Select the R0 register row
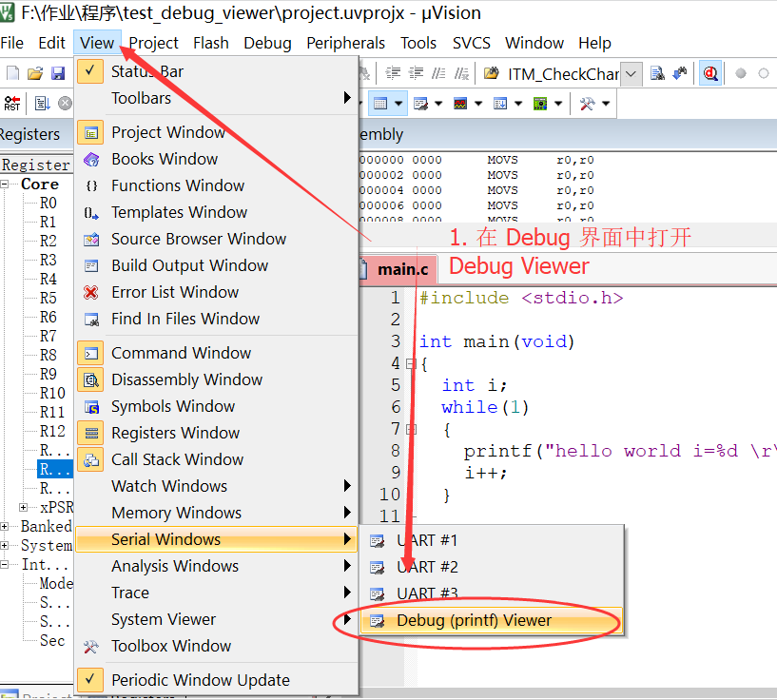This screenshot has width=777, height=700. (49, 204)
